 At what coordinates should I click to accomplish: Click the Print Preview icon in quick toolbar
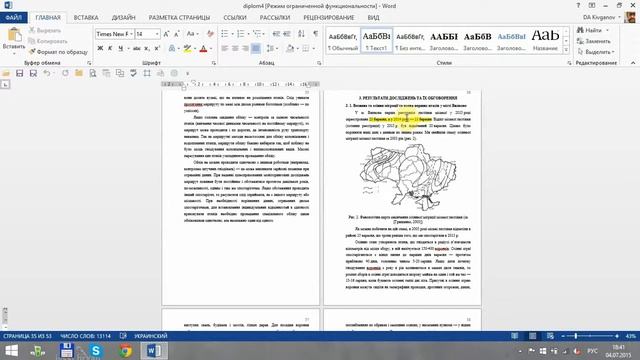click(x=93, y=73)
